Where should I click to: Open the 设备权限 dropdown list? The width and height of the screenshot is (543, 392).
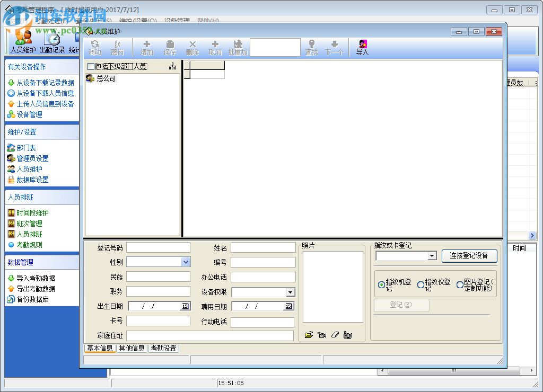[x=290, y=292]
